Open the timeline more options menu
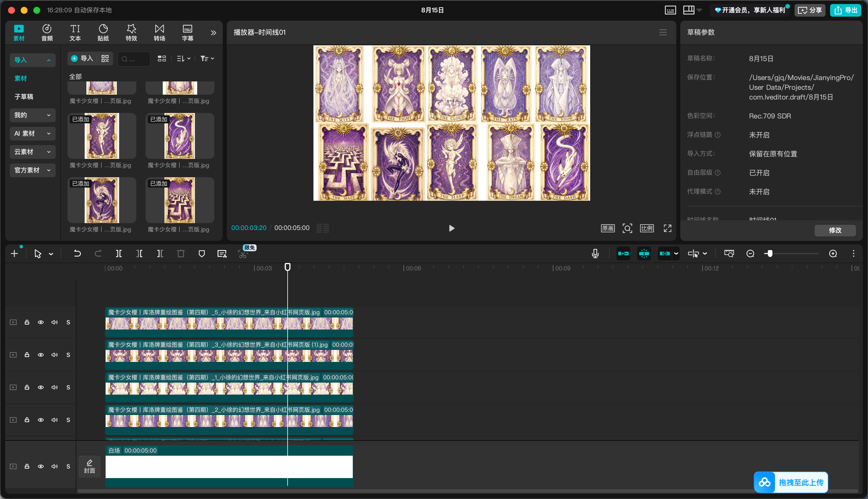The image size is (868, 499). [x=854, y=254]
